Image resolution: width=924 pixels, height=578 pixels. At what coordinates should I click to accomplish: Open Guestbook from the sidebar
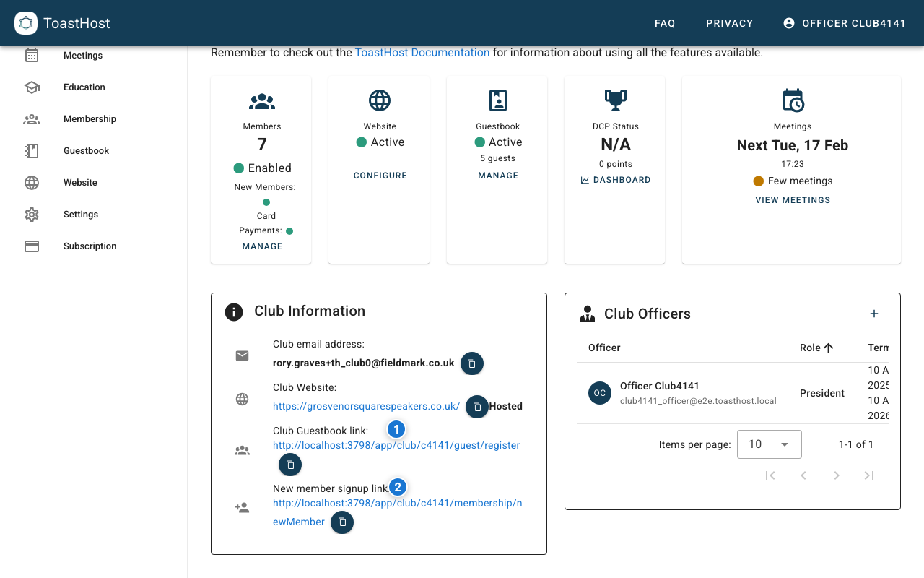(x=84, y=150)
